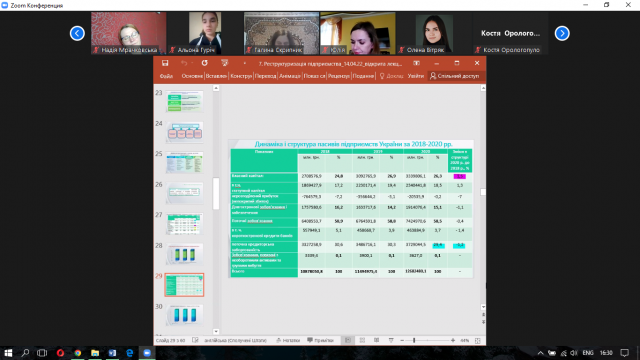Click the slide panel scroll-up arrow
This screenshot has height=360, width=640.
(216, 88)
